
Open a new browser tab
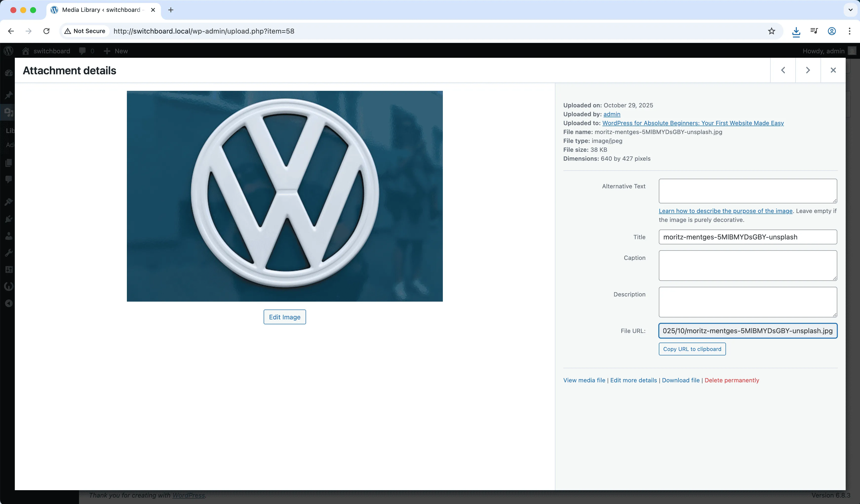[x=171, y=10]
